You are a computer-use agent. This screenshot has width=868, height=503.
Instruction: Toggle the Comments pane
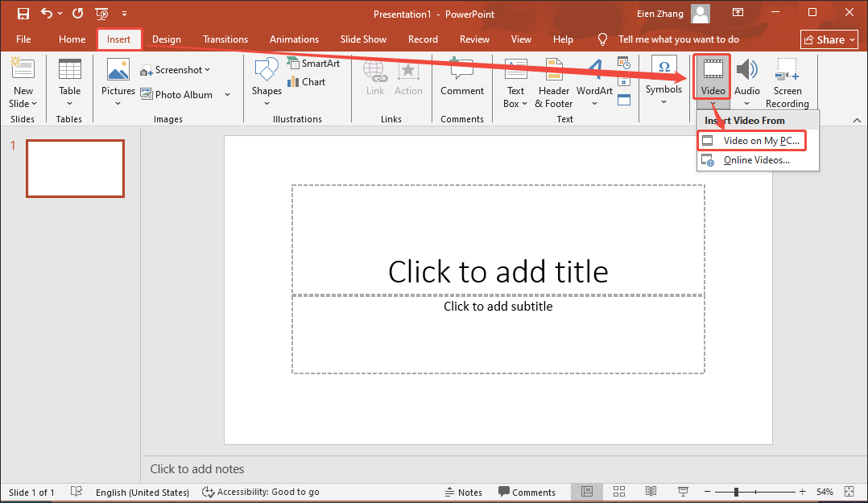click(527, 492)
